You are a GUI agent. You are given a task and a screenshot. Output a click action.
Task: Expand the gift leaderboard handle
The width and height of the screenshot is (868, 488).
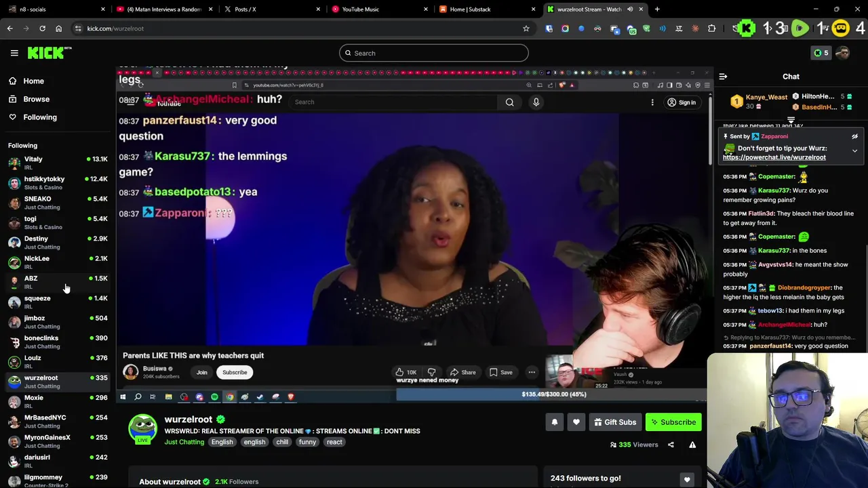[x=791, y=121]
